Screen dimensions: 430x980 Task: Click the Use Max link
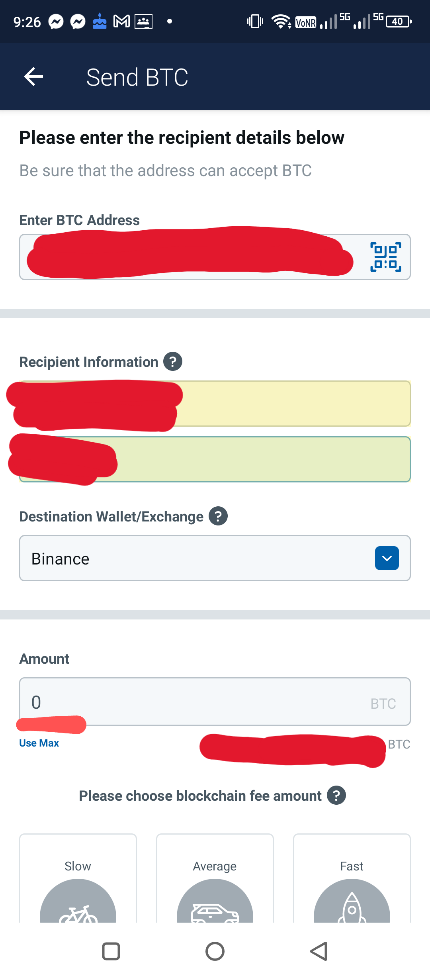(x=39, y=743)
